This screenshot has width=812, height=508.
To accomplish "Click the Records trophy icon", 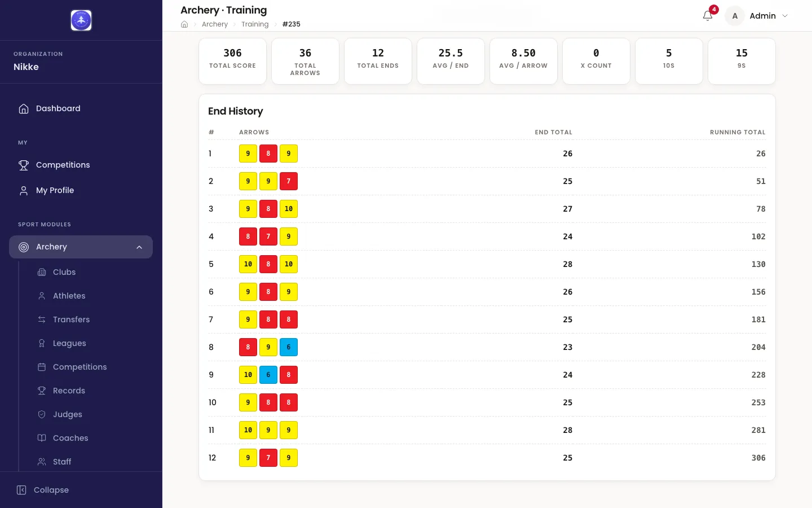I will click(x=42, y=391).
